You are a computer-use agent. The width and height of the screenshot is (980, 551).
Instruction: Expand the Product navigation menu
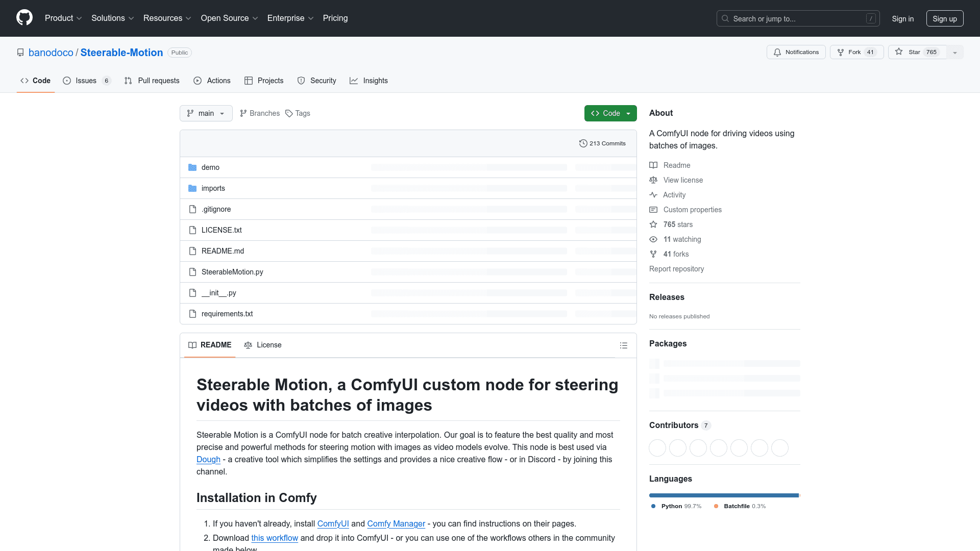click(x=63, y=18)
